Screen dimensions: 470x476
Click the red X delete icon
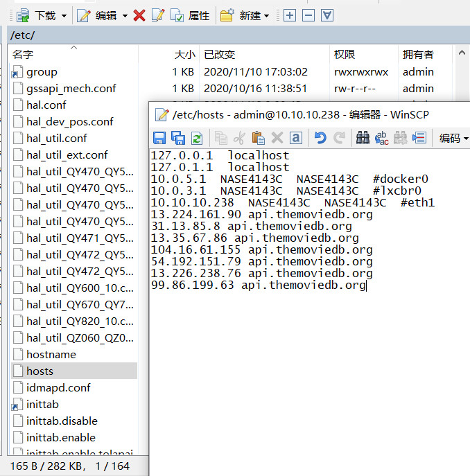pyautogui.click(x=139, y=15)
